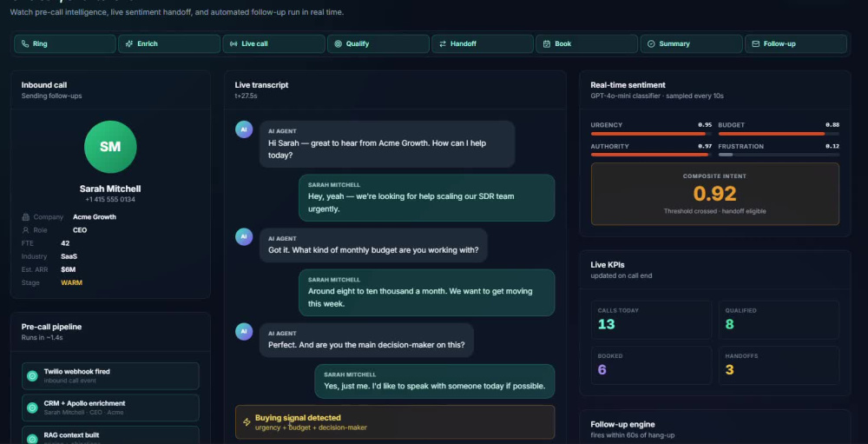Open the CRM + Apollo enrichment item
This screenshot has width=868, height=444.
point(110,408)
